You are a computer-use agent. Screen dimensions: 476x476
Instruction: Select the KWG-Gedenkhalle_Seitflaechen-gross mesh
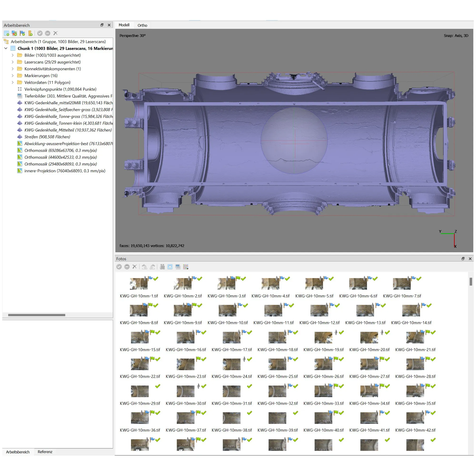pos(65,110)
